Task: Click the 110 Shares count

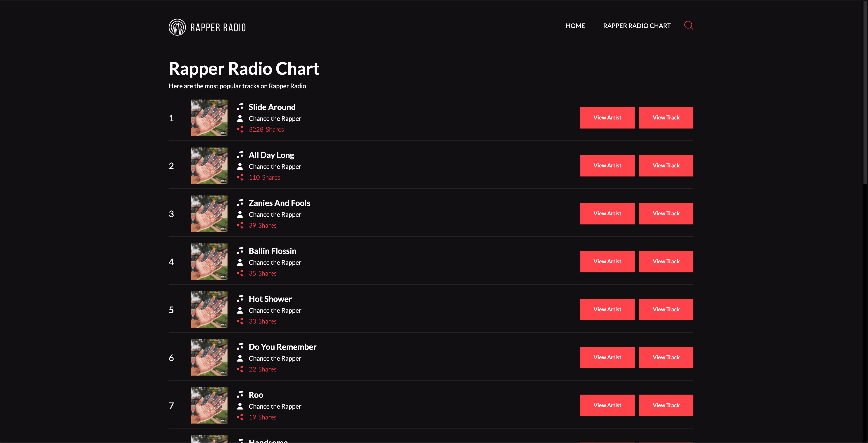Action: [265, 177]
